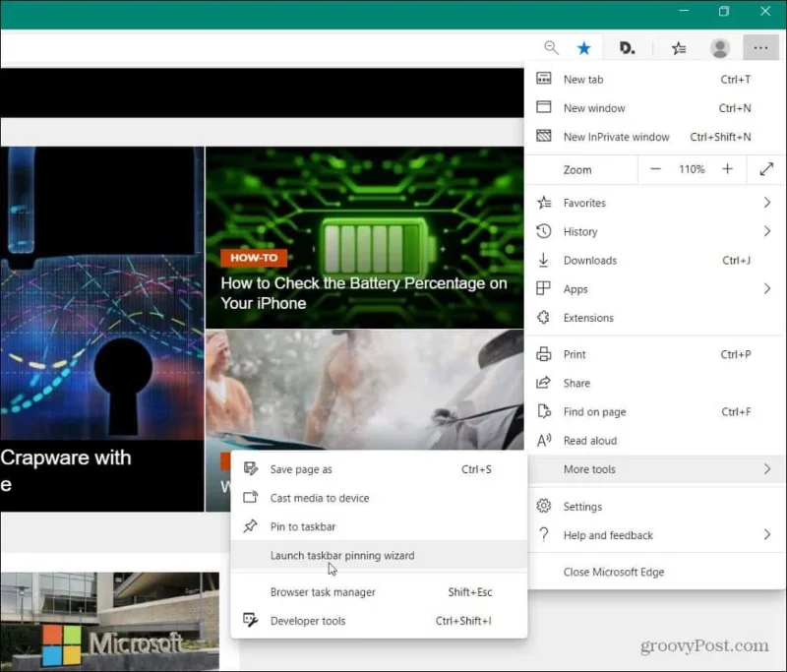Open the car accident article thumbnail
Image resolution: width=787 pixels, height=672 pixels.
coord(364,390)
